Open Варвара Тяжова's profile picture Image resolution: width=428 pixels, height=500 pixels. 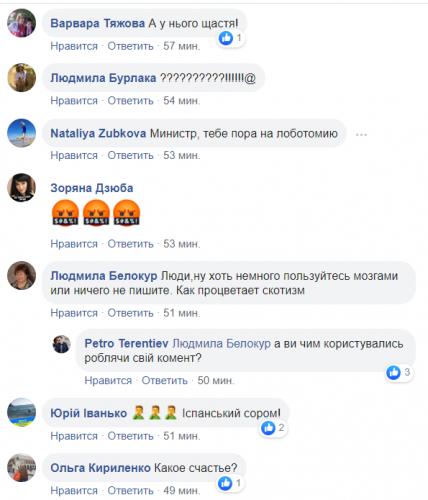[x=22, y=23]
